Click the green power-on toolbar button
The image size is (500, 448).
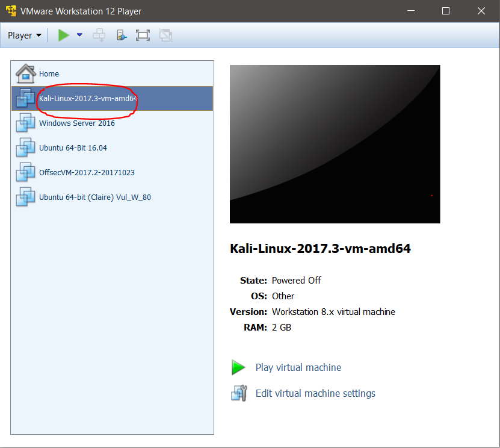[x=63, y=35]
